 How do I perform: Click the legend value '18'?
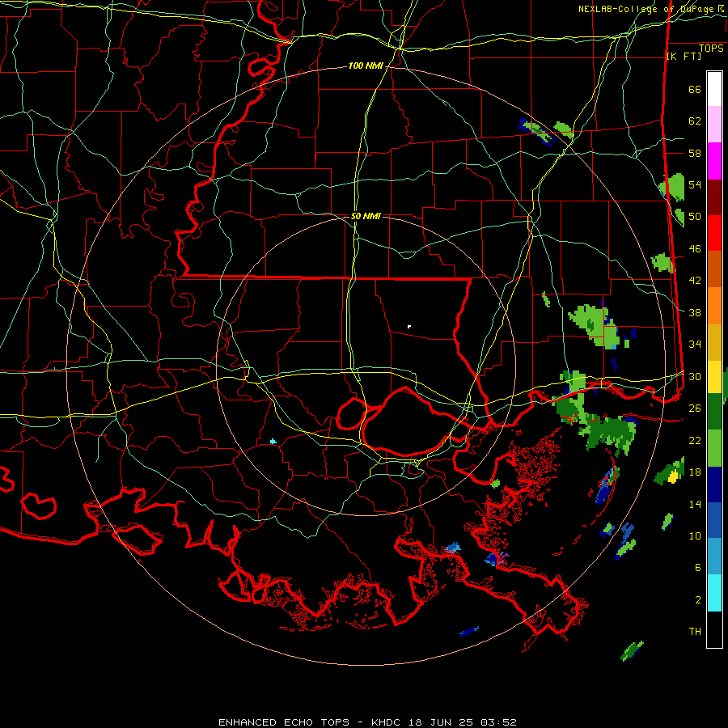[695, 472]
